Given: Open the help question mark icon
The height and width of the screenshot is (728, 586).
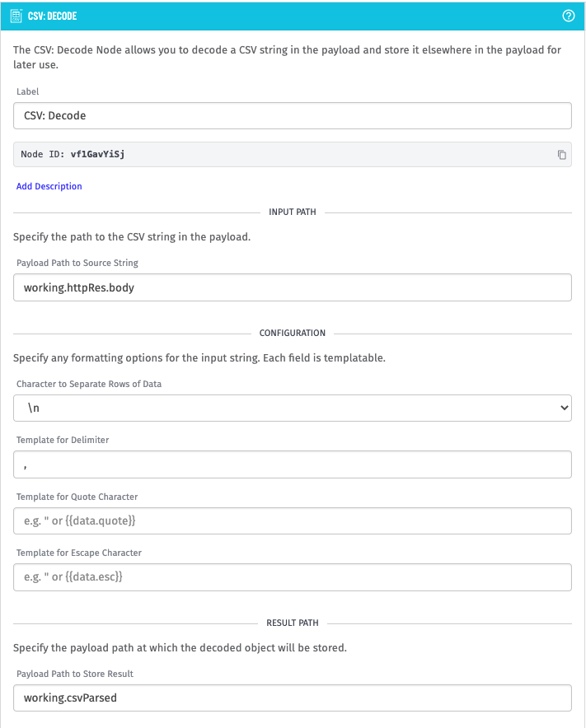Looking at the screenshot, I should (x=568, y=16).
